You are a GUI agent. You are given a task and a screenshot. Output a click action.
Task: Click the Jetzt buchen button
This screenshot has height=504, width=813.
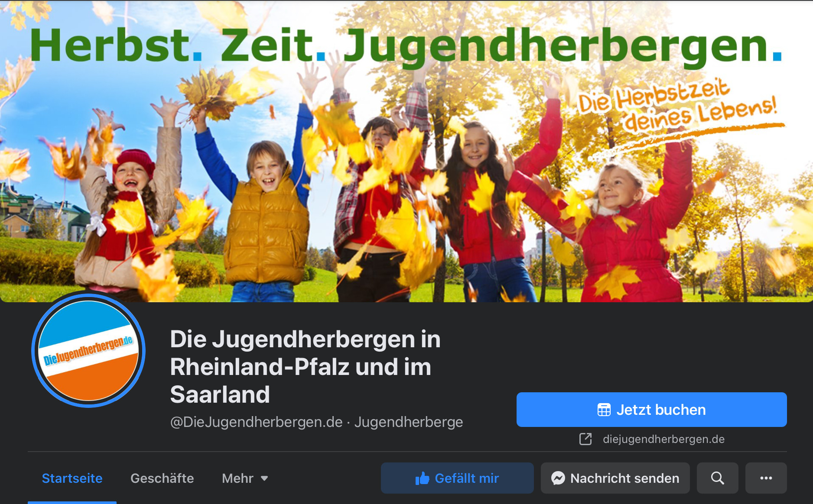tap(651, 410)
